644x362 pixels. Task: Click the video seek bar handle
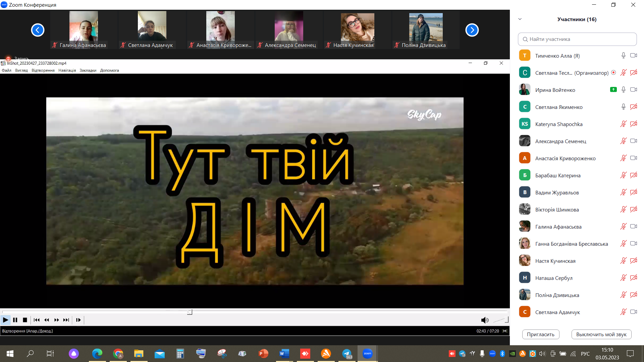(x=190, y=312)
